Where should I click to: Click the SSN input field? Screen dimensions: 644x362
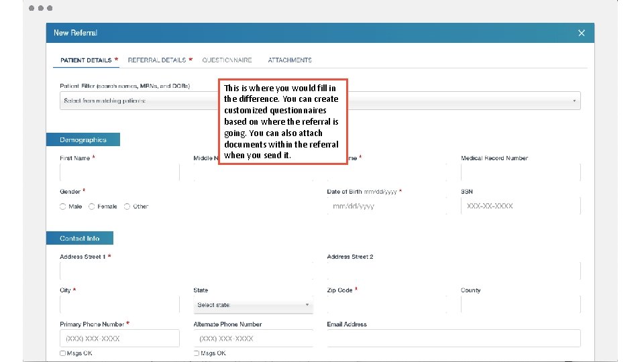[x=521, y=206]
